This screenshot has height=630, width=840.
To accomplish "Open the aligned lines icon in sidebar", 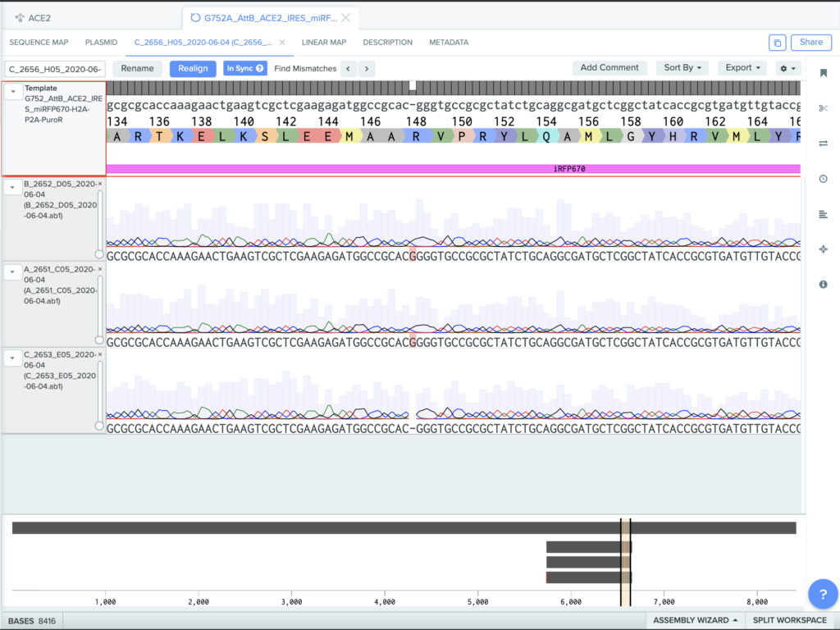I will [x=824, y=214].
